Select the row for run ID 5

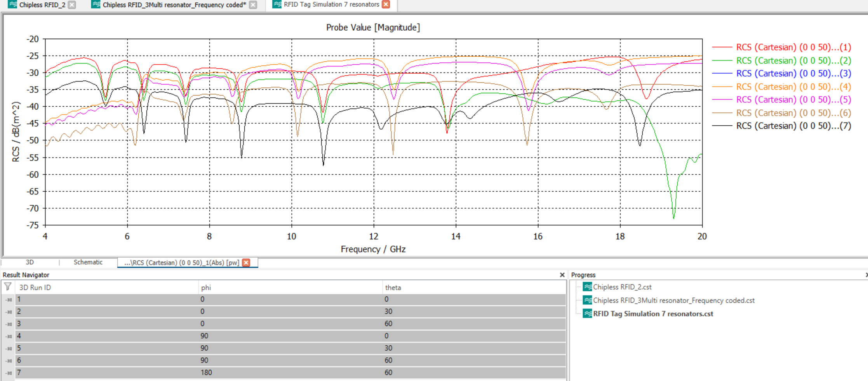pyautogui.click(x=272, y=348)
